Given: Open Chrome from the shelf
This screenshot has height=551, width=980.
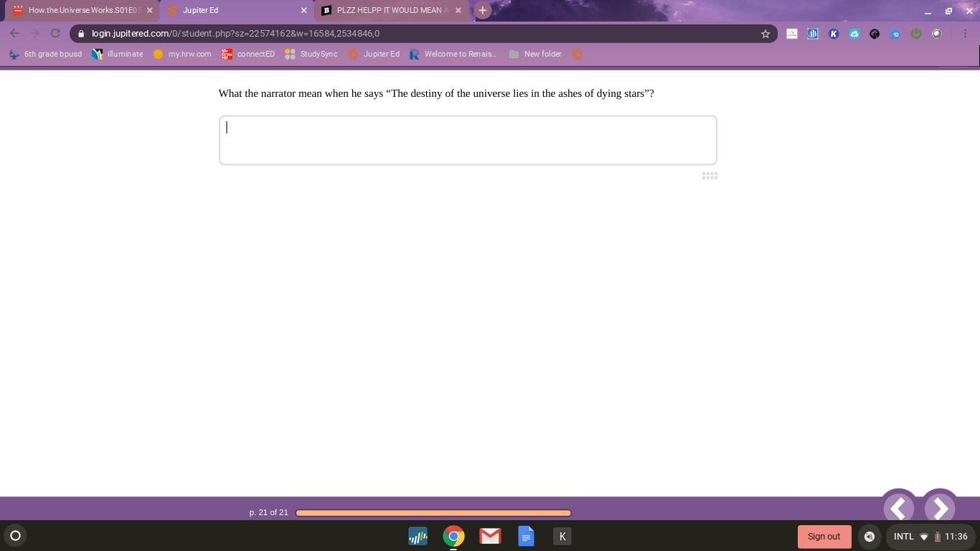Looking at the screenshot, I should tap(453, 536).
